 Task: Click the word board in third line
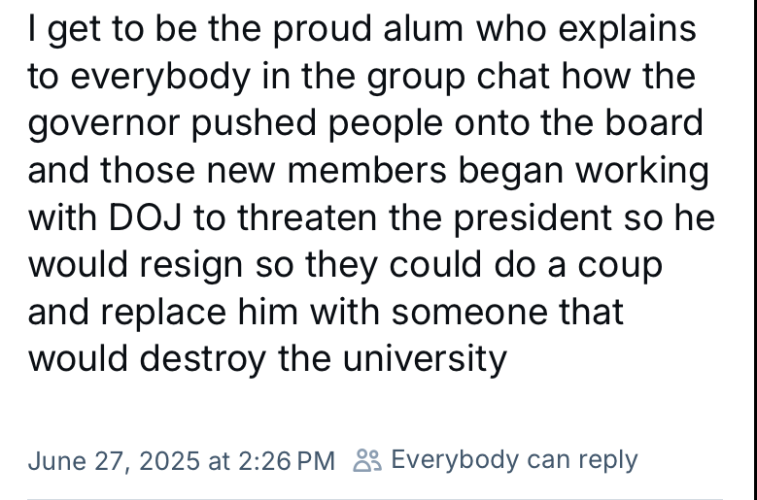click(x=654, y=123)
